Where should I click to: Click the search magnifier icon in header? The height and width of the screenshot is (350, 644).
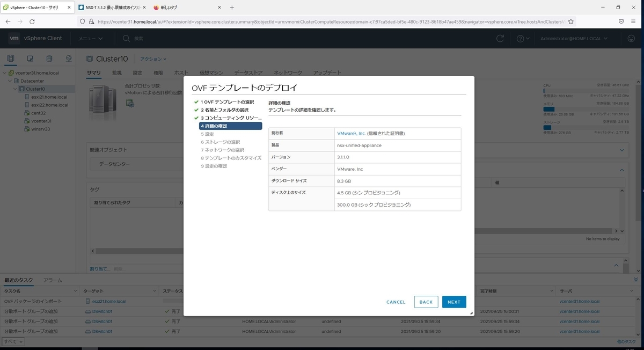coord(126,39)
